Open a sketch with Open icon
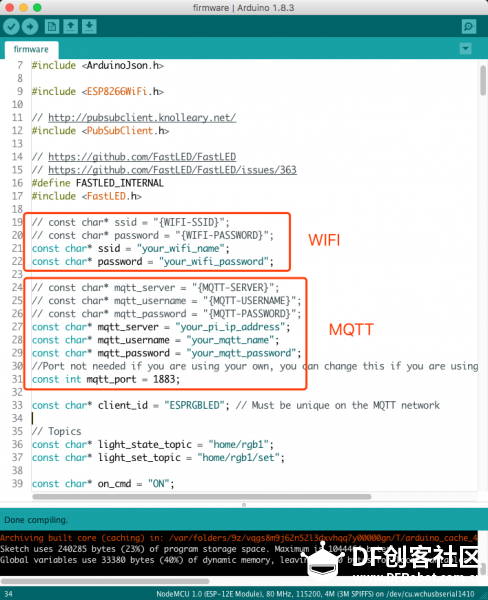This screenshot has height=600, width=488. point(70,26)
